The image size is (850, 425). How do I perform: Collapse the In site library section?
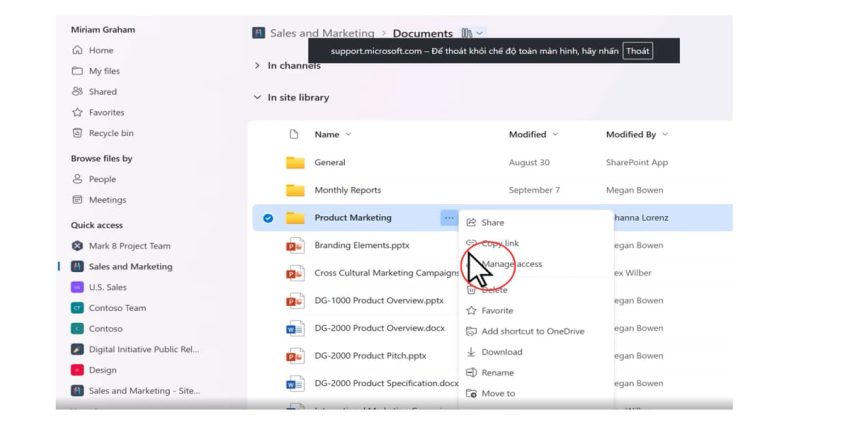(x=257, y=98)
